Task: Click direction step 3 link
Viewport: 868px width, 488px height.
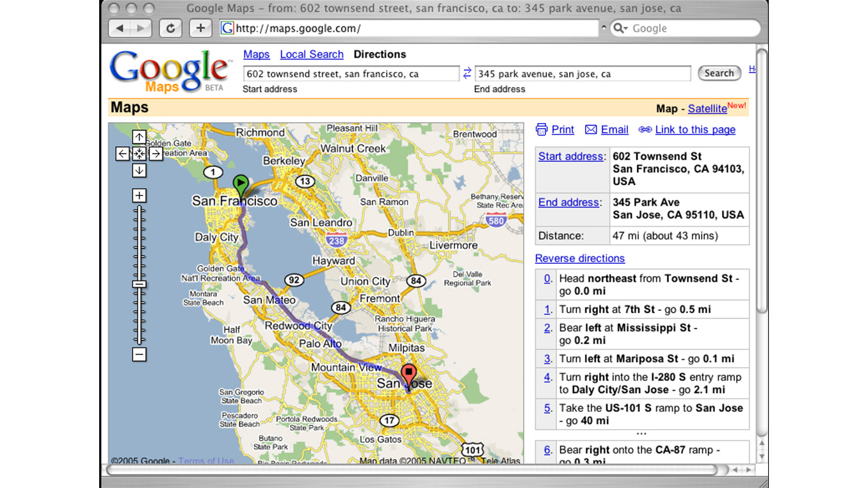Action: 547,359
